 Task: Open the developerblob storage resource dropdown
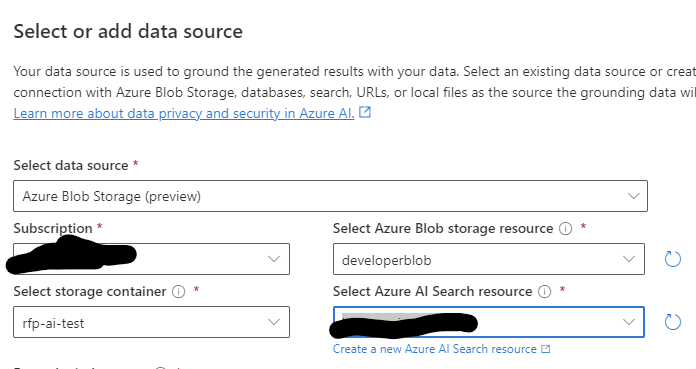[x=489, y=259]
